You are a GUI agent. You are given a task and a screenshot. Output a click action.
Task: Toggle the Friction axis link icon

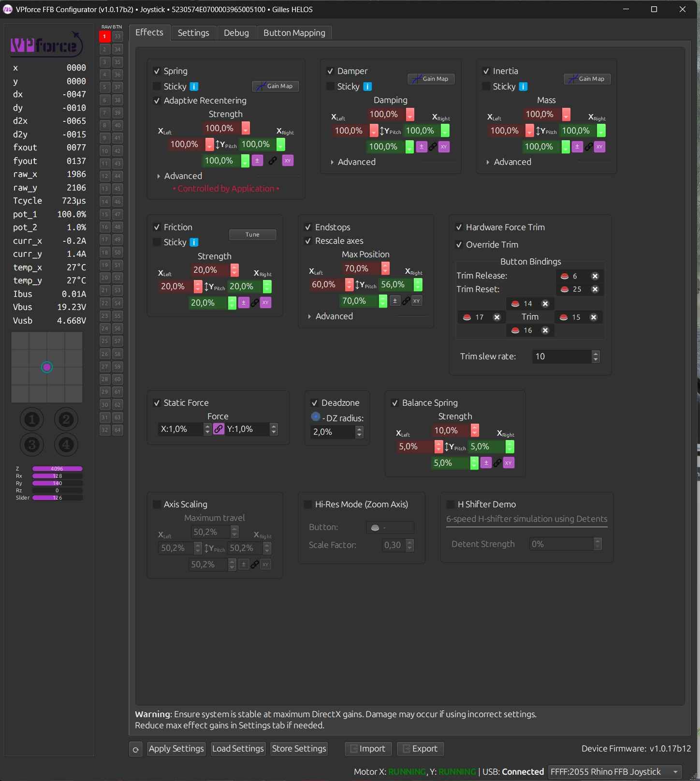(255, 303)
